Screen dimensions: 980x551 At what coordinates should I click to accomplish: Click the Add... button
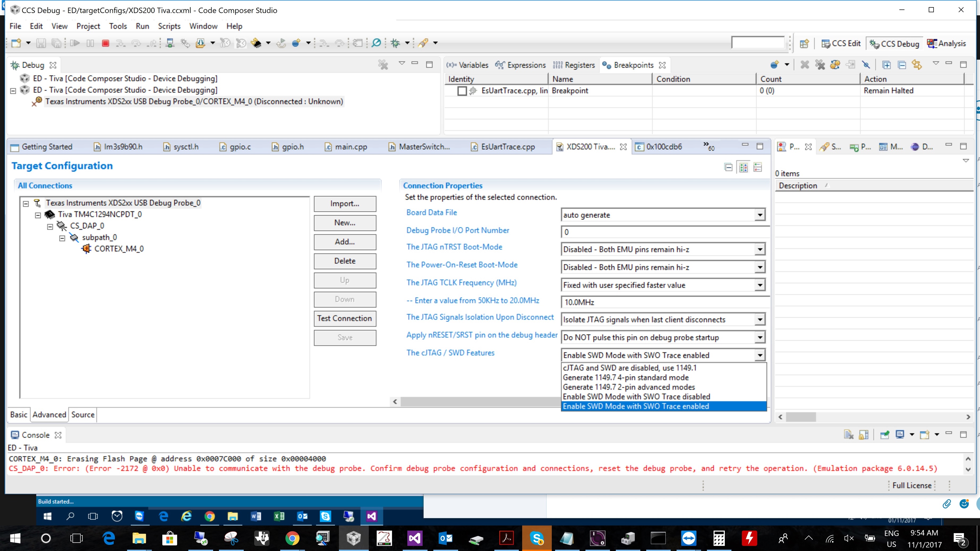[345, 242]
